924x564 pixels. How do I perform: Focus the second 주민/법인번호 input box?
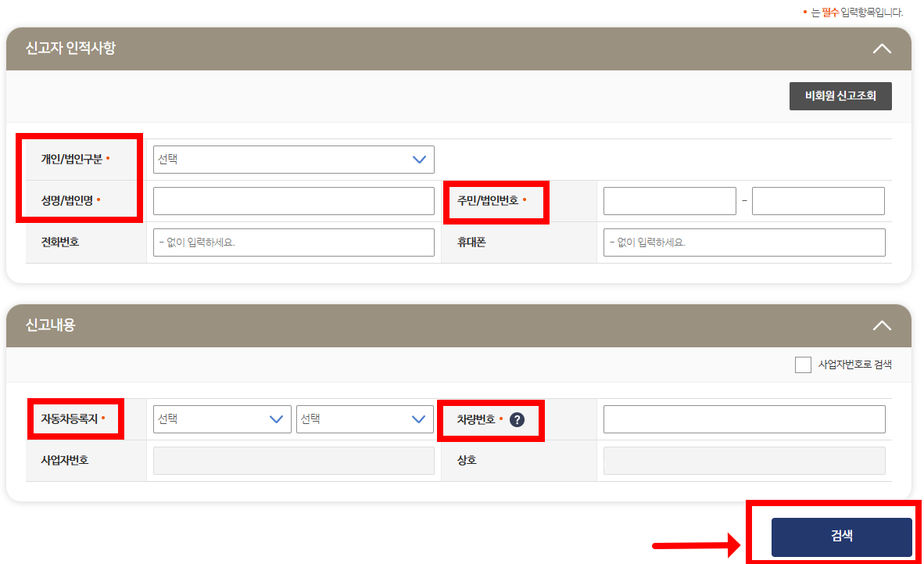[818, 201]
